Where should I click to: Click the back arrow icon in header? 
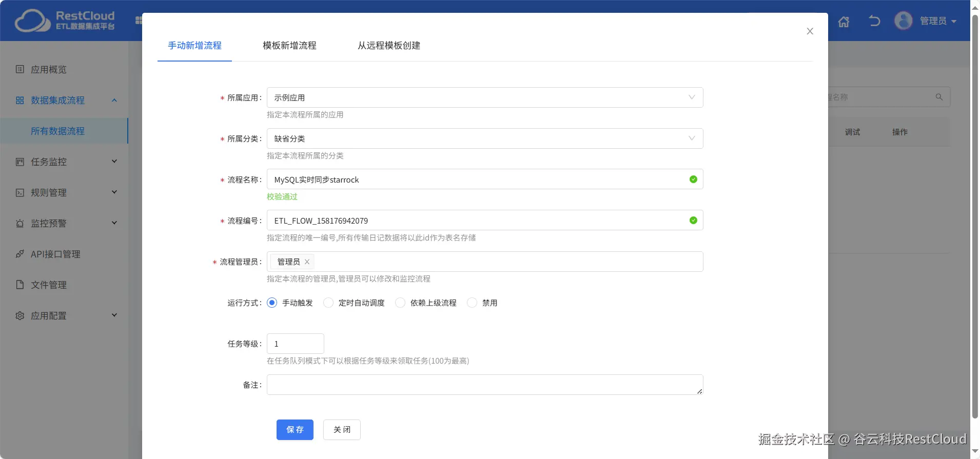click(874, 21)
